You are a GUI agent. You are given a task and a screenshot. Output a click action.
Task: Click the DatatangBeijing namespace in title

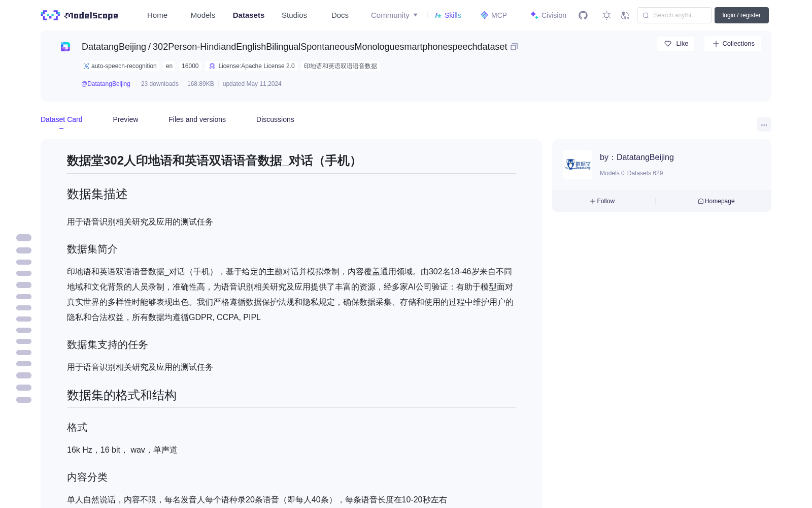(x=114, y=47)
